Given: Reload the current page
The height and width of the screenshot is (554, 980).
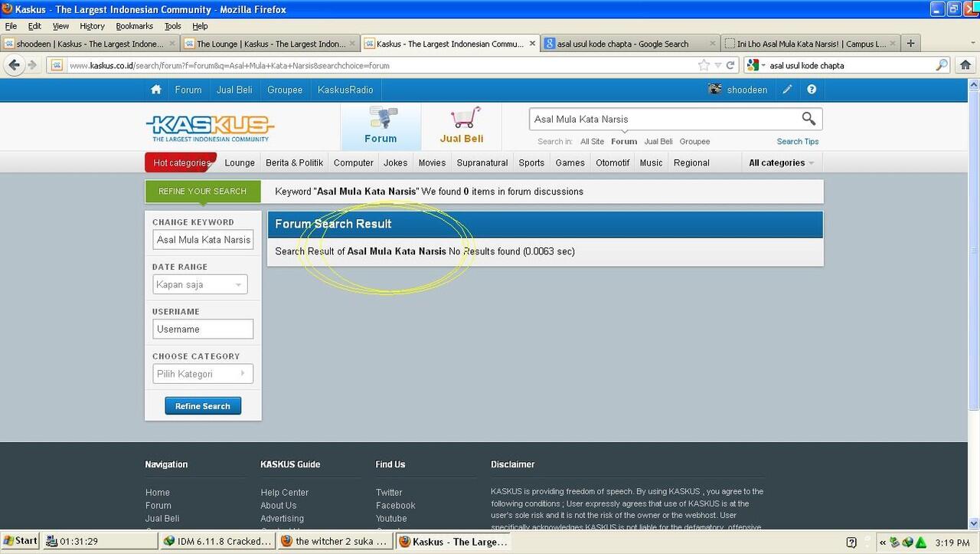Looking at the screenshot, I should pyautogui.click(x=730, y=65).
